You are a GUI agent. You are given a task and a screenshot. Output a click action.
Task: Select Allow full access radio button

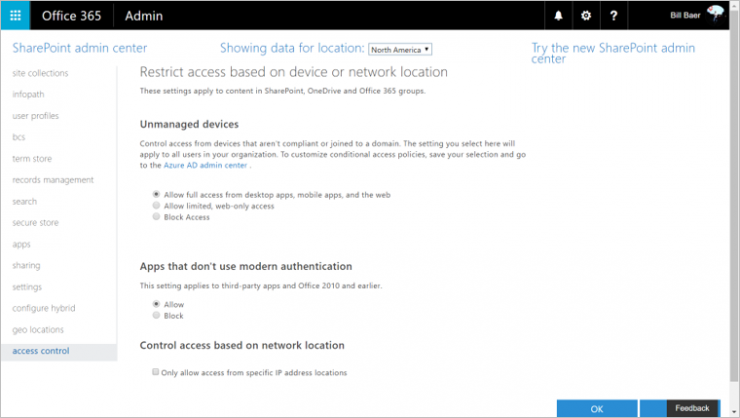(x=156, y=194)
